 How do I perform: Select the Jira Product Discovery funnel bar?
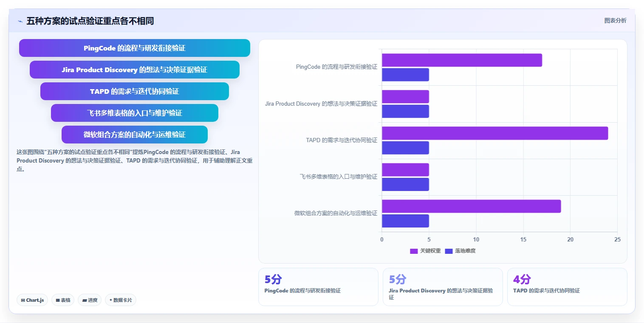pos(135,70)
